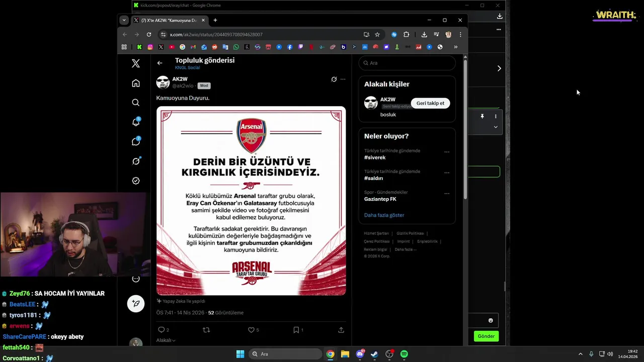This screenshot has height=362, width=644.
Task: Open Chrome apps grid in bookmarks bar
Action: (x=124, y=47)
